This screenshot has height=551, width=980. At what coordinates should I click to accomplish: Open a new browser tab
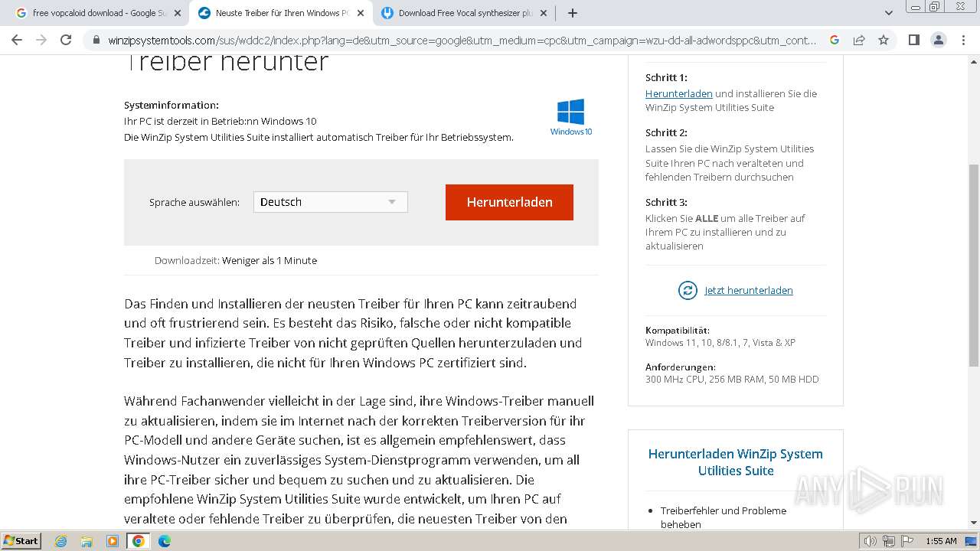pyautogui.click(x=572, y=13)
